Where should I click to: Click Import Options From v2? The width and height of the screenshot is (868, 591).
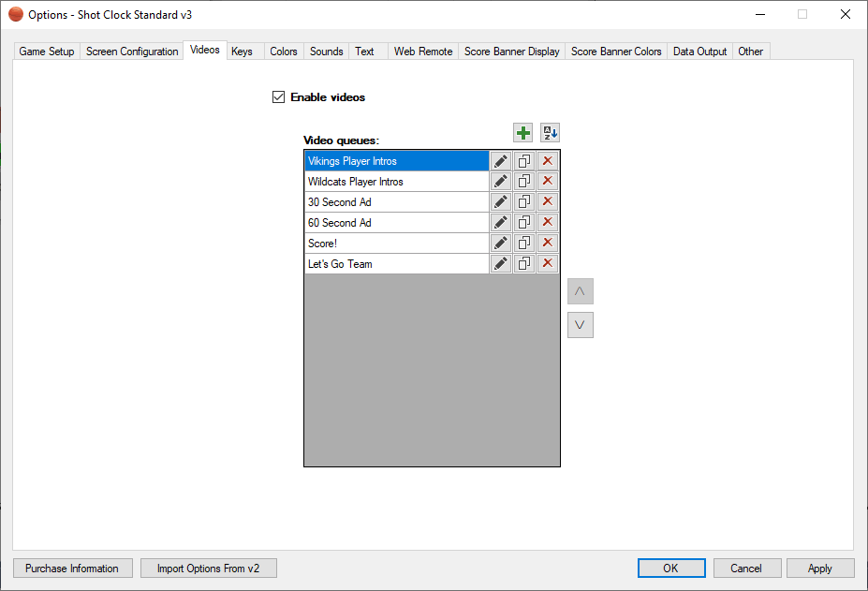click(x=208, y=569)
